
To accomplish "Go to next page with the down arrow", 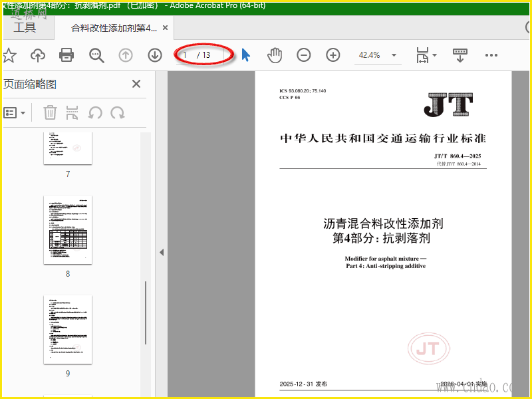I will pyautogui.click(x=155, y=55).
